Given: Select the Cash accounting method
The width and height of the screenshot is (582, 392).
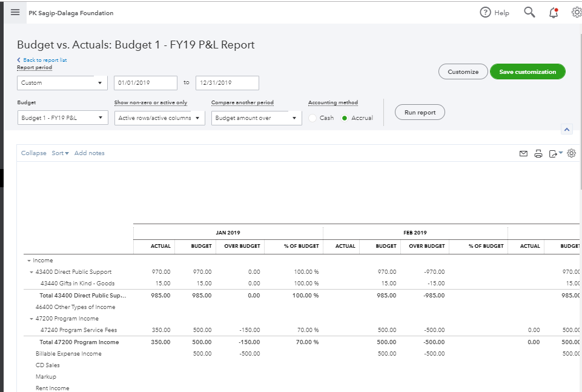Looking at the screenshot, I should [312, 118].
